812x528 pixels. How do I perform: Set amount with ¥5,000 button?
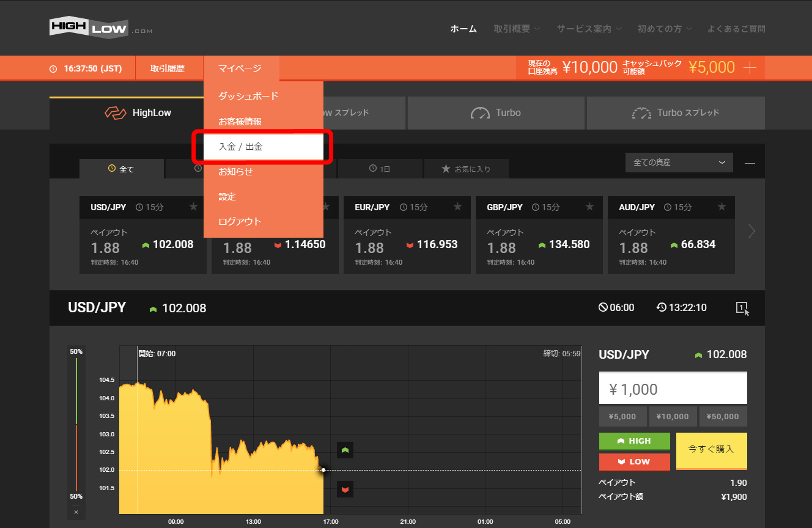[622, 417]
